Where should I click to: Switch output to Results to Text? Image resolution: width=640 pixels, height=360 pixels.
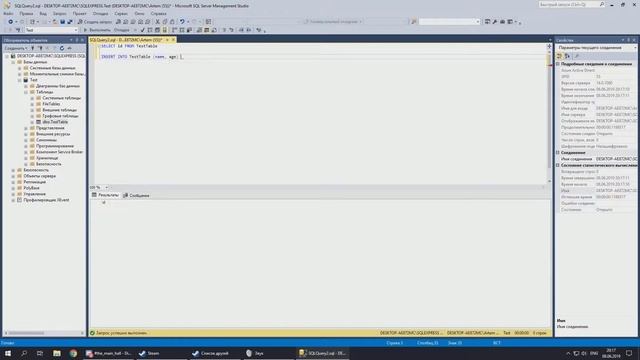coord(199,30)
